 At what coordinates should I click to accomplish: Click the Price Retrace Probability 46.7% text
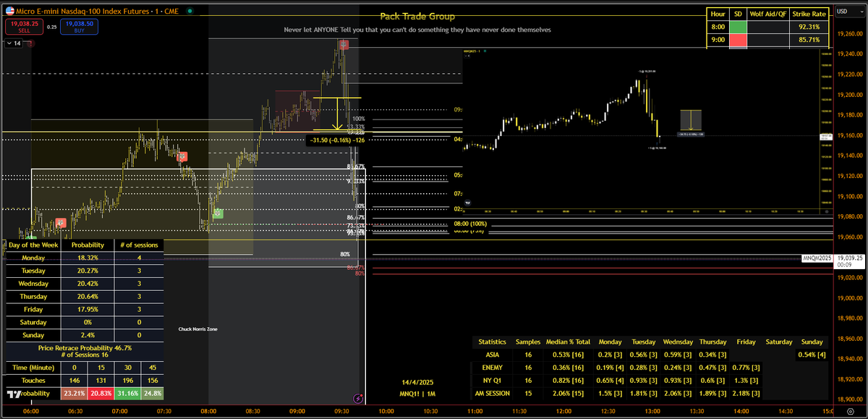point(85,348)
